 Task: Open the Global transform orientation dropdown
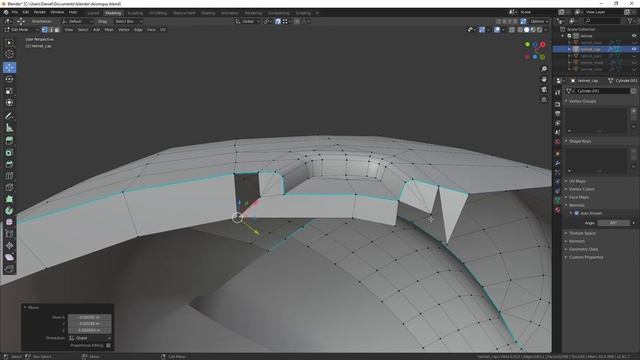tap(247, 21)
